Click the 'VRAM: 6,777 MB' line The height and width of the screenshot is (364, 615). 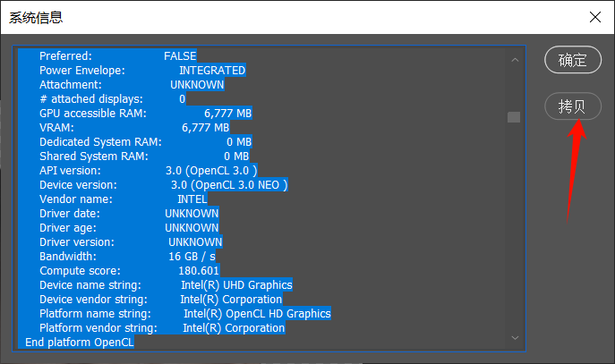(x=133, y=128)
